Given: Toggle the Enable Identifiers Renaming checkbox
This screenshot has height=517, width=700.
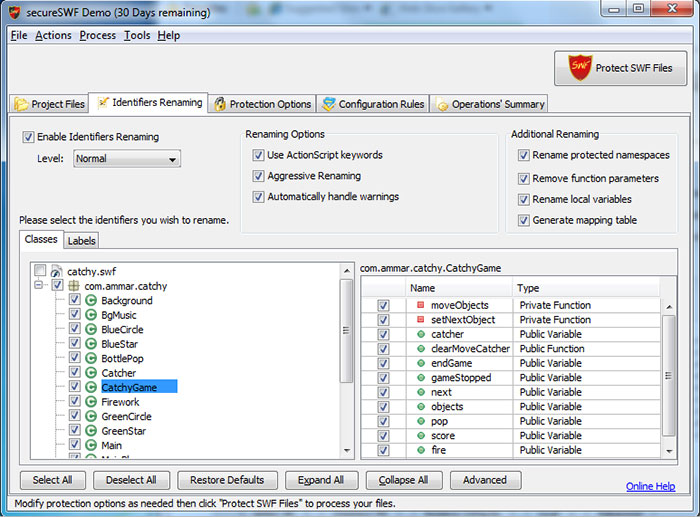Looking at the screenshot, I should 29,137.
